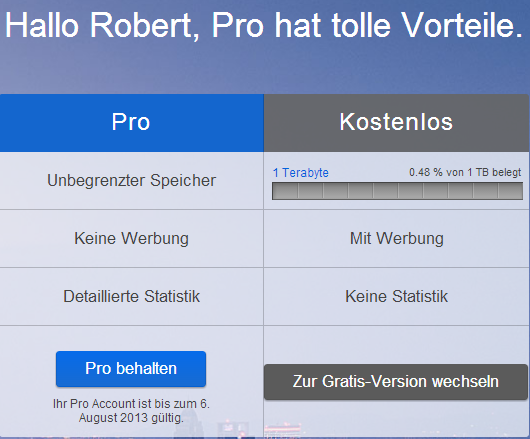Click the Keine Werbung feature cell
This screenshot has height=439, width=530.
click(x=131, y=239)
